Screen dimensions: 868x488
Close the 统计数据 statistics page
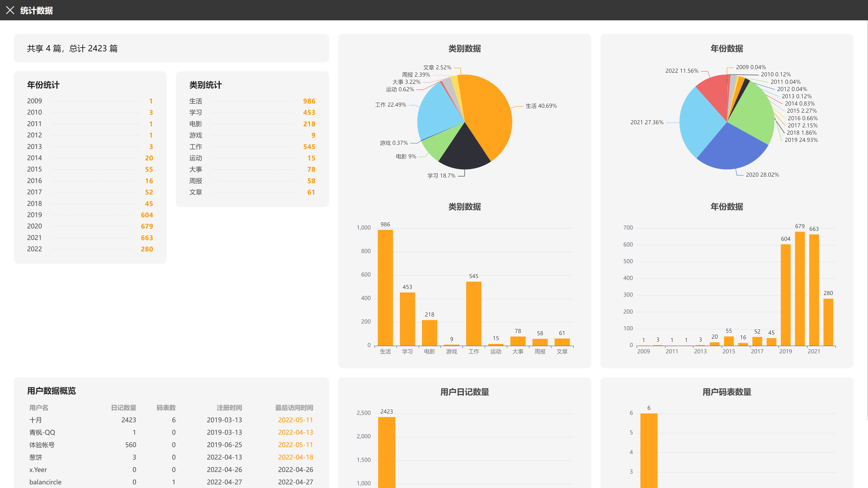click(x=10, y=10)
